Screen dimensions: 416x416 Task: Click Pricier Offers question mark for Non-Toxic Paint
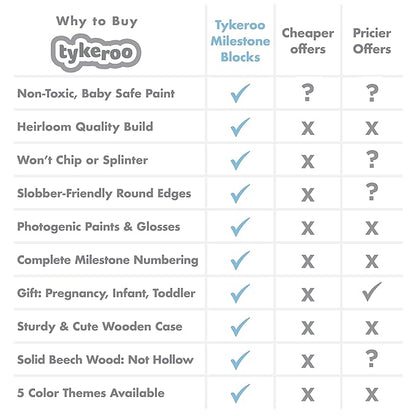coord(372,93)
